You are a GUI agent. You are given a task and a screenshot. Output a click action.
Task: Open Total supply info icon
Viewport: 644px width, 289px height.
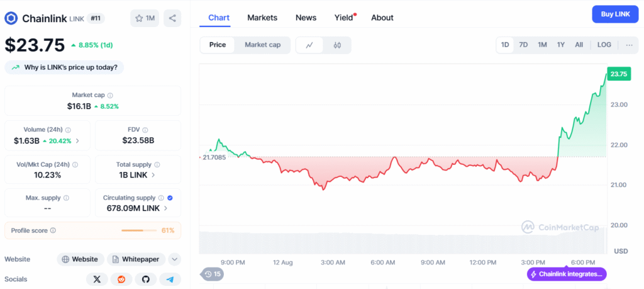[157, 164]
